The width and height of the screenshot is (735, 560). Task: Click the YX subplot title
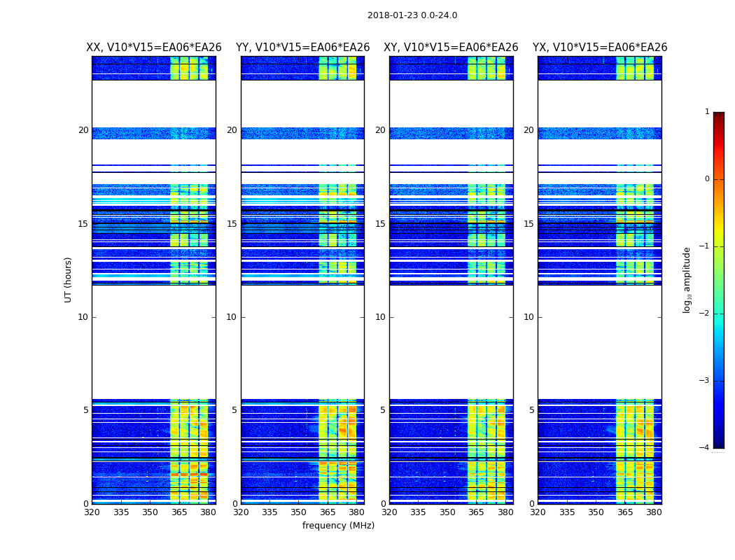(x=599, y=48)
